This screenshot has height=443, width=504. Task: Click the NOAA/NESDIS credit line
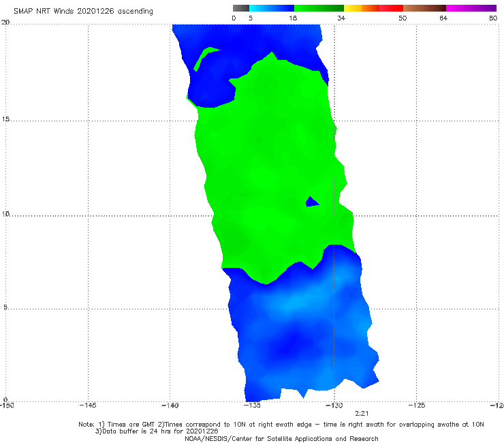281,438
